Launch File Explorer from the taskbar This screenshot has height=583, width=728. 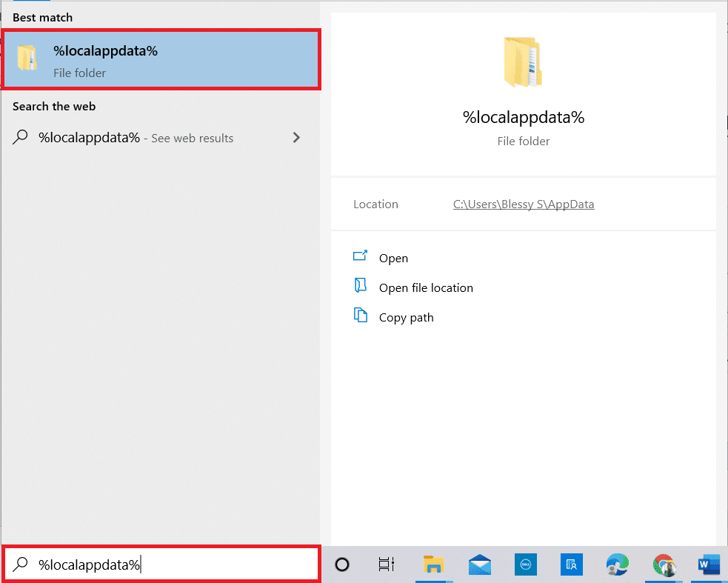(433, 564)
